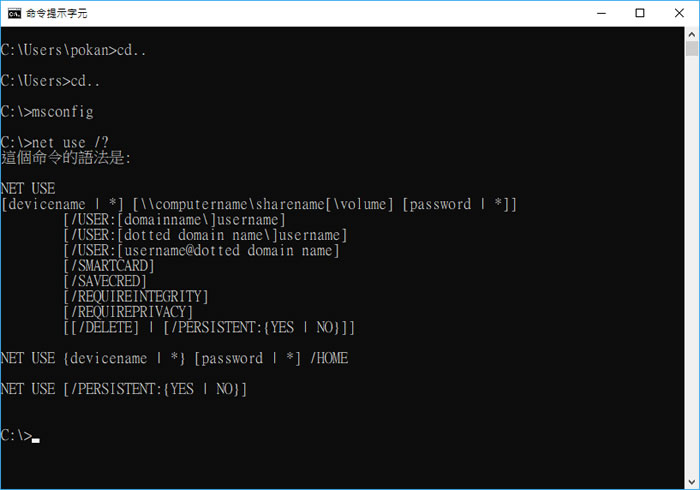
Task: Minimize the Command Prompt window
Action: click(x=601, y=13)
